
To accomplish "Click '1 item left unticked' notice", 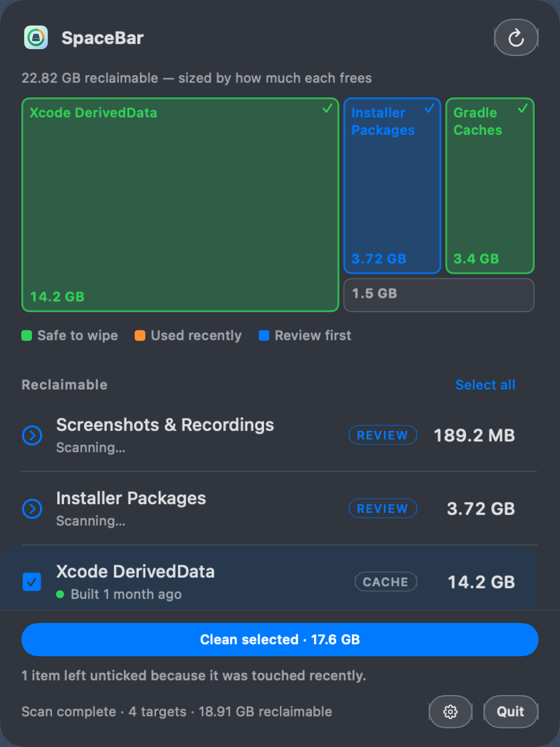I will pyautogui.click(x=194, y=675).
